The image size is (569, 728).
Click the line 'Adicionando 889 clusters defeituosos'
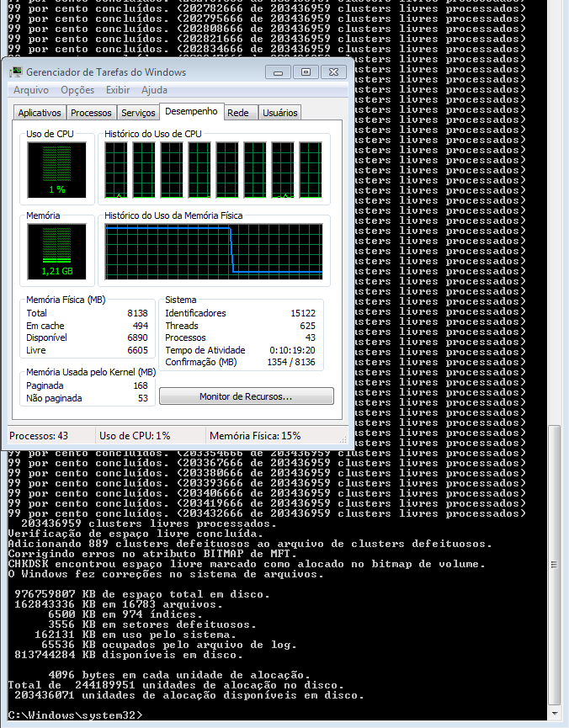click(250, 545)
